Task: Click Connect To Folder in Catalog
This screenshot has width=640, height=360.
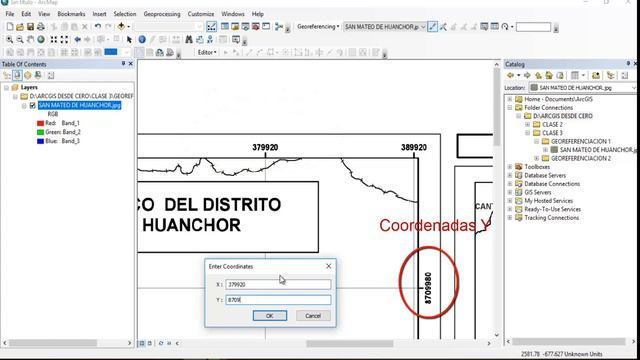Action: [x=596, y=76]
